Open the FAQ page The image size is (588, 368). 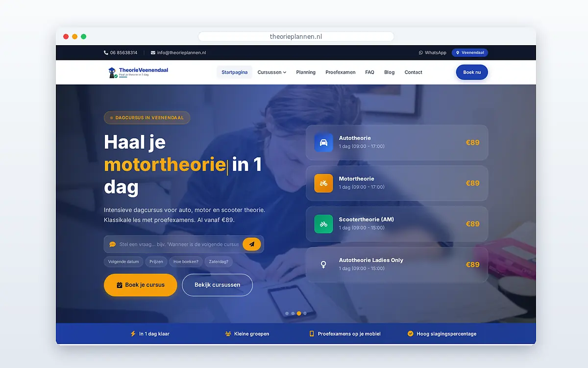point(369,72)
